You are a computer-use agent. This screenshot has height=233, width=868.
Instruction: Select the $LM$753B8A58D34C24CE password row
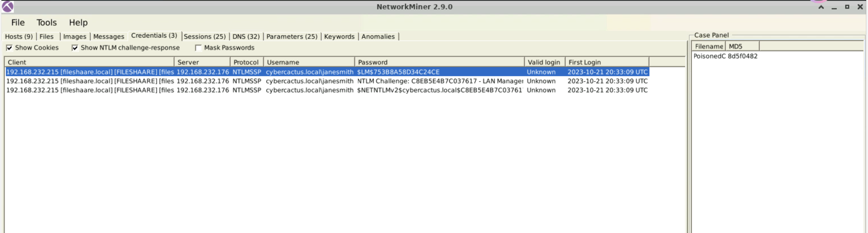(327, 72)
